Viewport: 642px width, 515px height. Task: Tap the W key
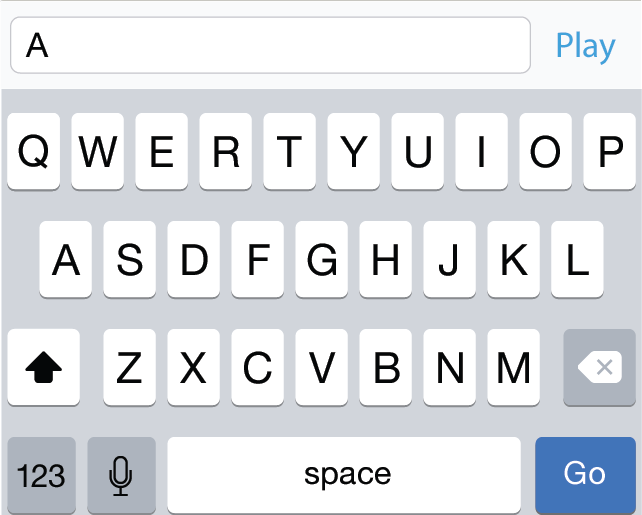(97, 151)
